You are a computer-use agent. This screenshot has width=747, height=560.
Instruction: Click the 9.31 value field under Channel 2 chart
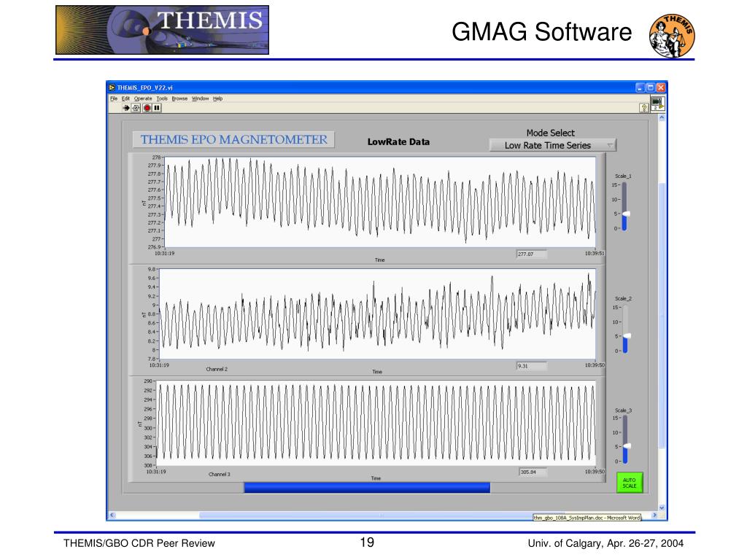pyautogui.click(x=531, y=366)
